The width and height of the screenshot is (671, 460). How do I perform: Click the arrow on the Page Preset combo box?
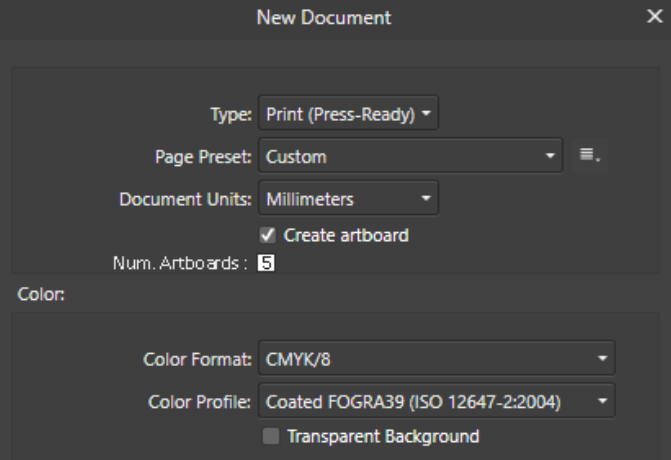click(x=550, y=155)
